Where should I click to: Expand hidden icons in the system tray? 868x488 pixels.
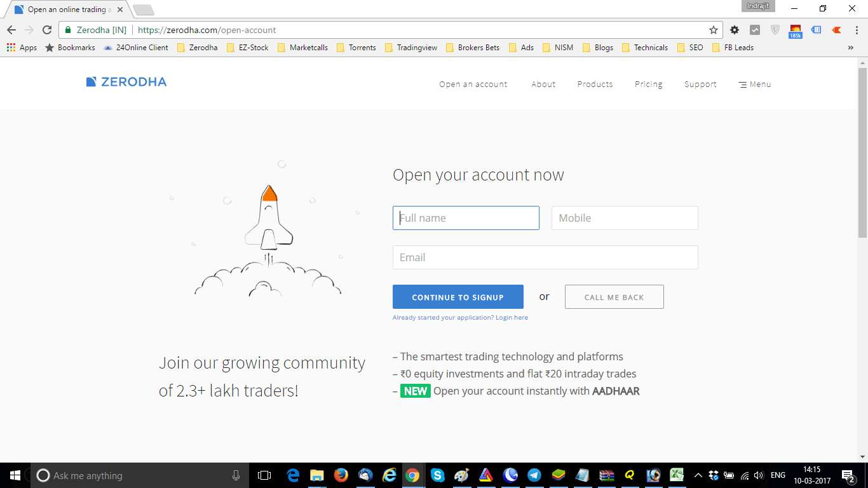click(697, 474)
